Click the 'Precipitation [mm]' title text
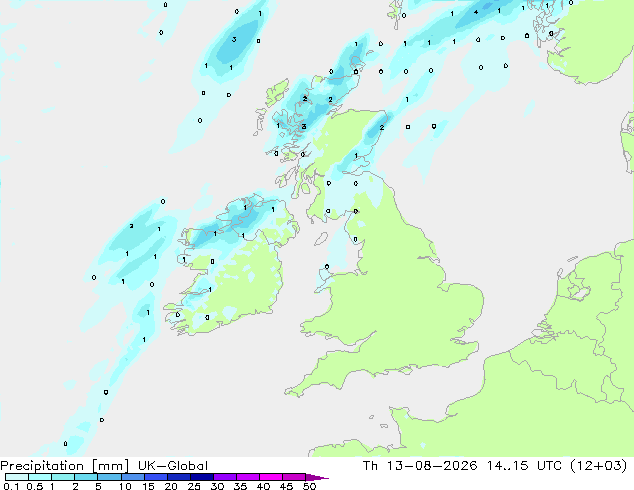 (64, 466)
